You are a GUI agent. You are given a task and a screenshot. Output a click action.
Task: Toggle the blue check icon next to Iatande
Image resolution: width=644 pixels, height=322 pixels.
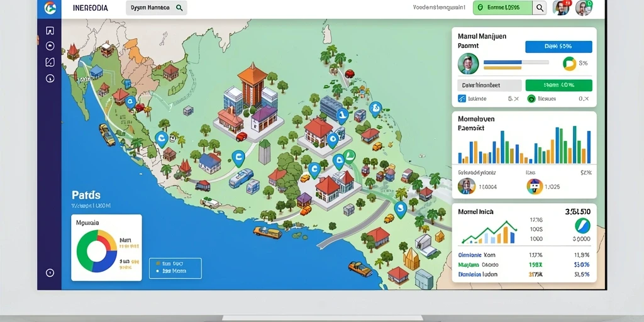coord(462,99)
